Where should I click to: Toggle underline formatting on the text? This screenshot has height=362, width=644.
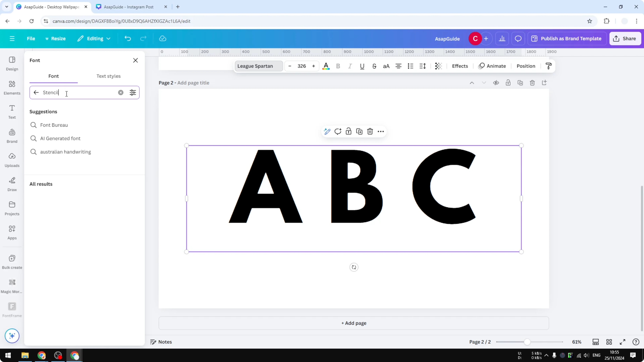(x=362, y=66)
